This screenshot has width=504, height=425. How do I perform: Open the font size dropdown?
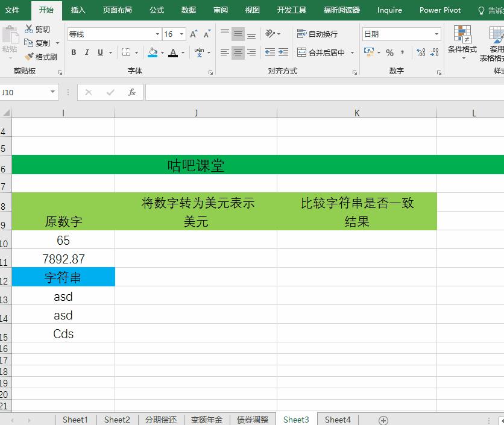(x=181, y=34)
